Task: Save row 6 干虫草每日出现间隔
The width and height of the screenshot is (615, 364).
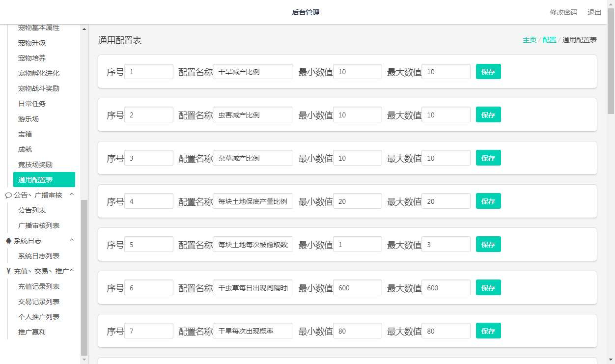Action: click(488, 288)
